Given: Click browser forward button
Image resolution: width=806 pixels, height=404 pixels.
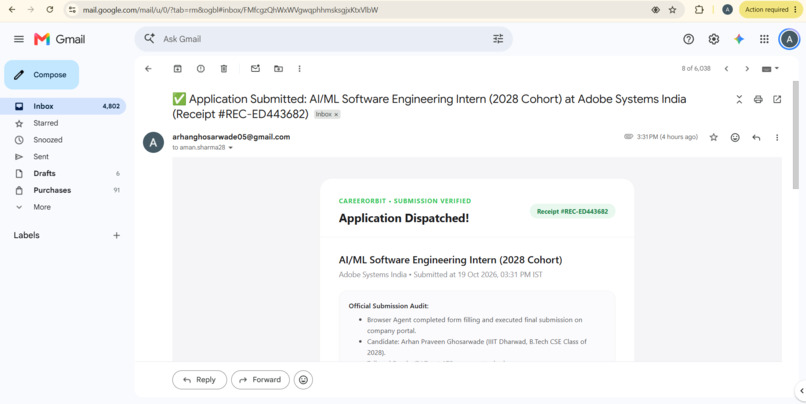Looking at the screenshot, I should [31, 10].
